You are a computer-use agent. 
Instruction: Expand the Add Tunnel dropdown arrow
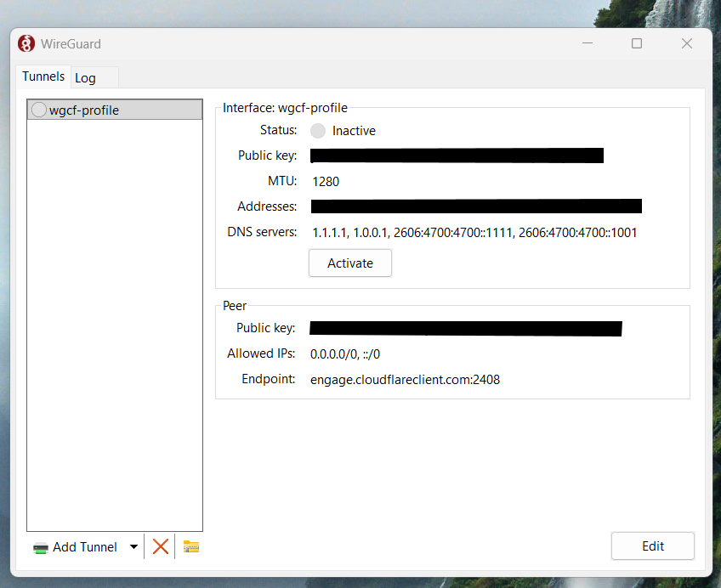(133, 547)
